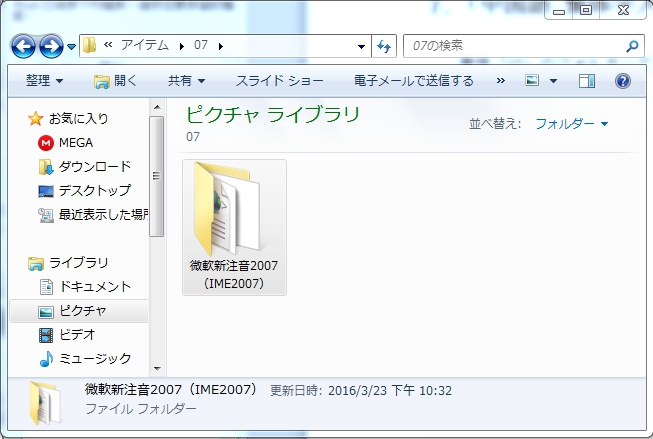653x439 pixels.
Task: Select 微軟新注音2007 folder thumbnail
Action: click(x=228, y=210)
